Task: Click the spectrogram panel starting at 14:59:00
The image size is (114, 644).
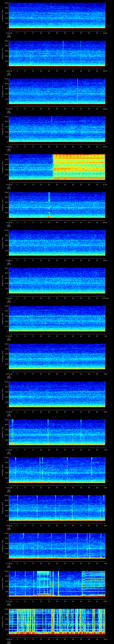Action: [x=57, y=280]
